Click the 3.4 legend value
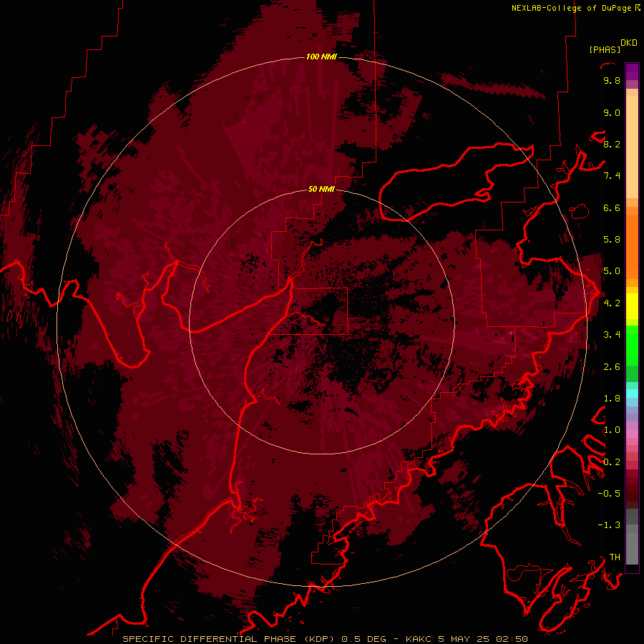This screenshot has width=644, height=644. pos(612,335)
